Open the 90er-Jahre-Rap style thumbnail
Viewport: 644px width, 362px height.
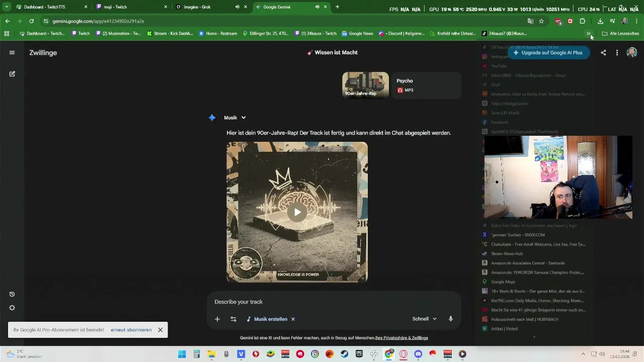point(366,85)
